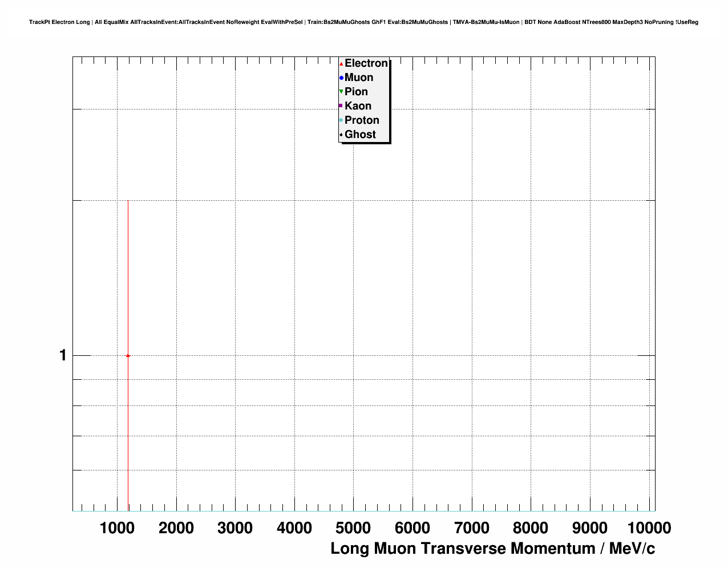Click the green triangle Pion marker in legend

[341, 92]
